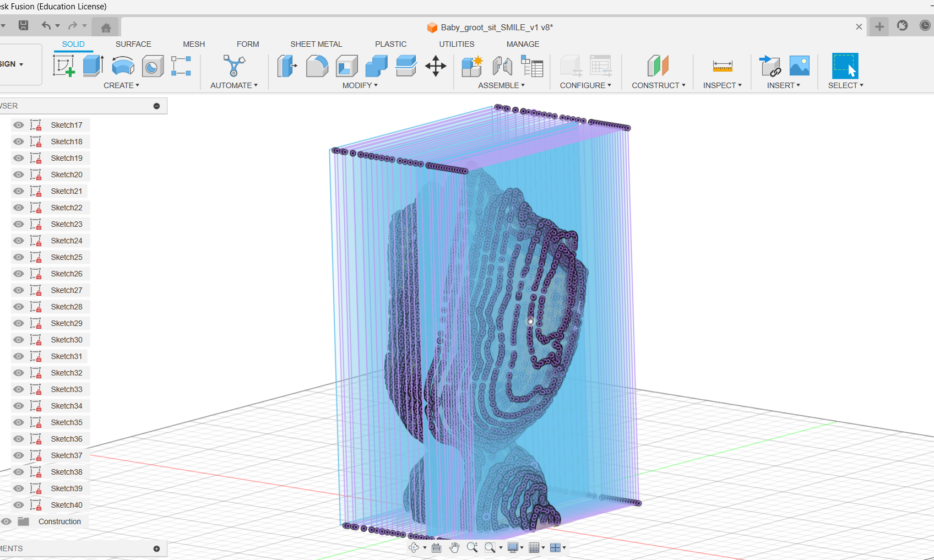Toggle visibility of Construction folder
The image size is (934, 560).
[x=7, y=521]
